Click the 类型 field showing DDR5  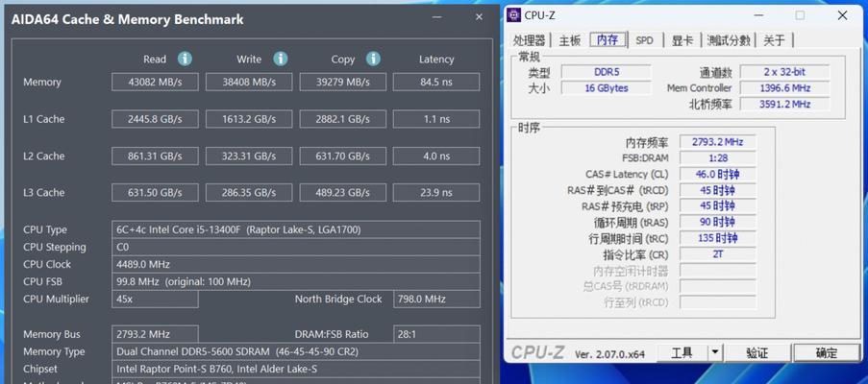point(607,72)
